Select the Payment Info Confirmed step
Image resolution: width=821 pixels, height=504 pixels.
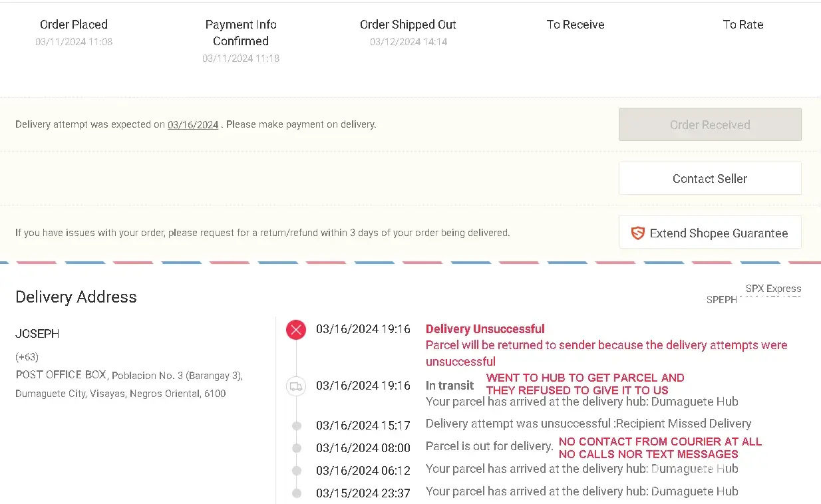coord(241,33)
